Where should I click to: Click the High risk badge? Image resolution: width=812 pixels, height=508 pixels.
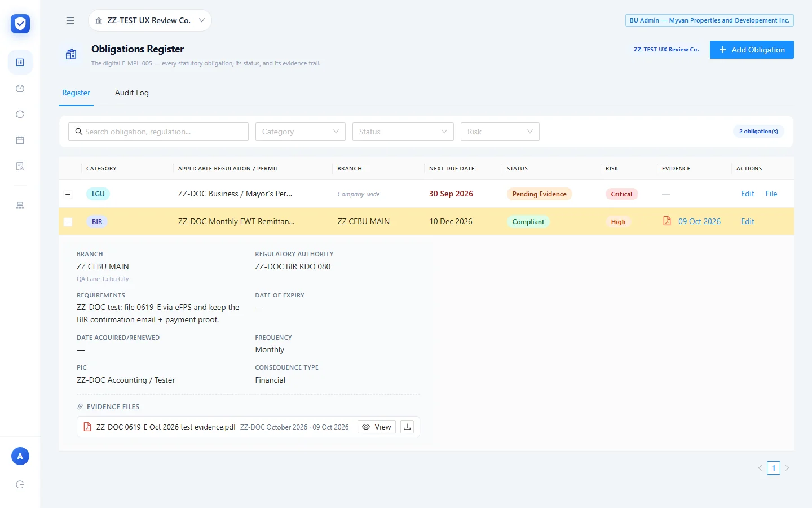(x=618, y=222)
